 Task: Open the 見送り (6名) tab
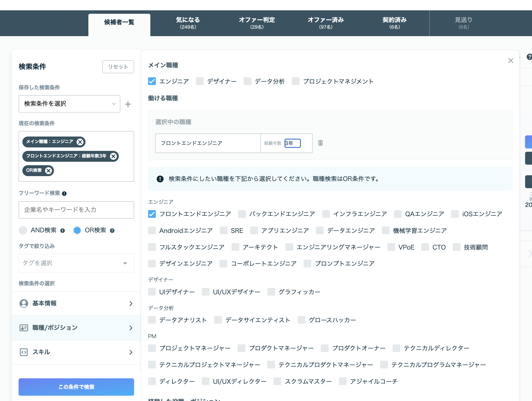click(x=463, y=23)
